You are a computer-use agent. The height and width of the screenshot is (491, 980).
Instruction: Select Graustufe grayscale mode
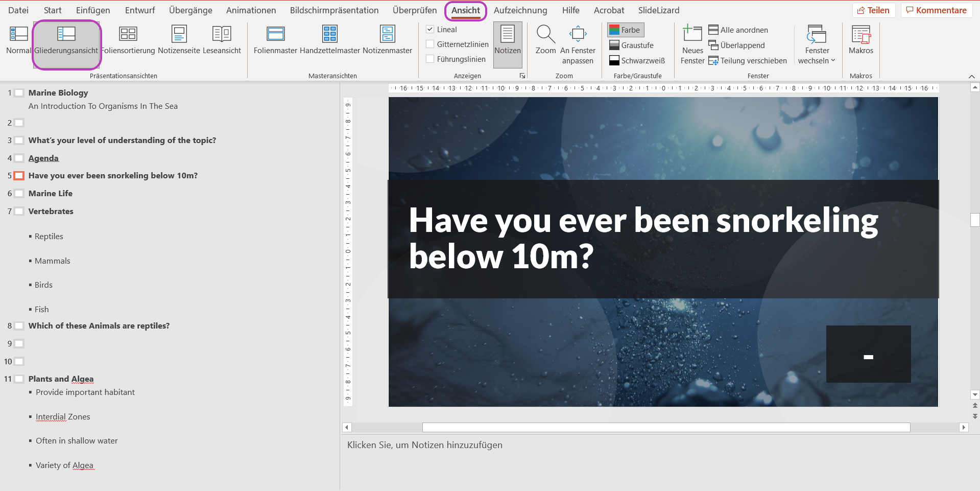click(x=632, y=45)
